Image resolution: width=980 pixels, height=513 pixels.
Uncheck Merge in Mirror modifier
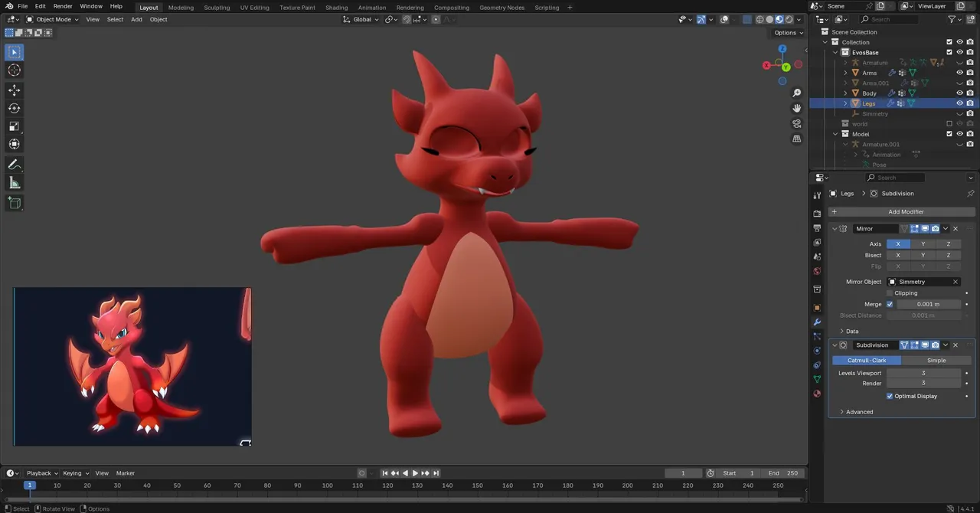(890, 304)
